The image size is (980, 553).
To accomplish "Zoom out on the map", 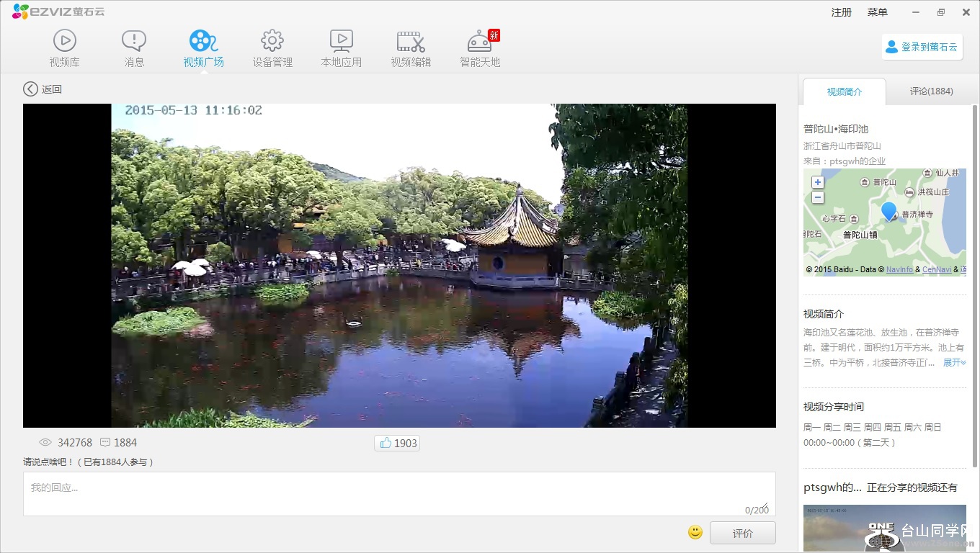I will click(817, 197).
